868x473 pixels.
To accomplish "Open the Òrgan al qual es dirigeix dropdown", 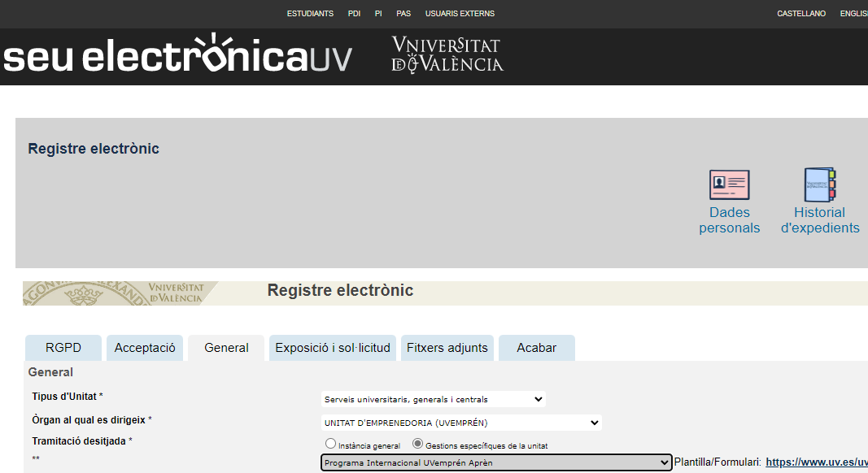I will [461, 423].
